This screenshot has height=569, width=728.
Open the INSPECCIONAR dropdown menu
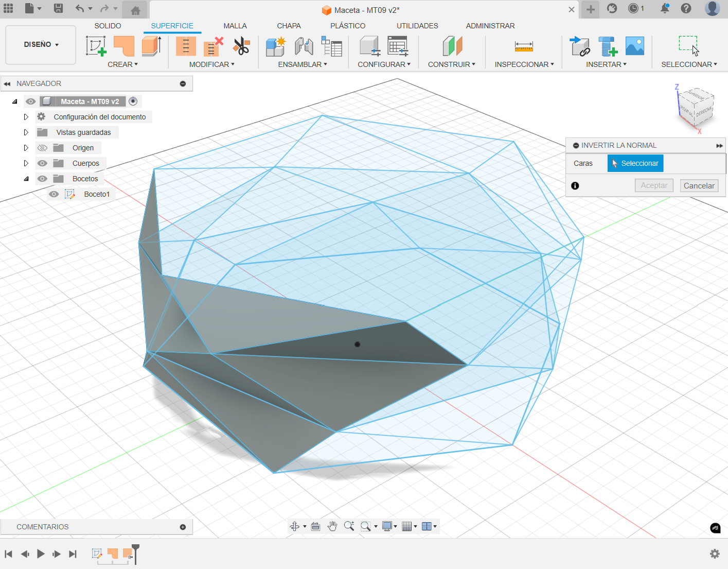pos(524,64)
